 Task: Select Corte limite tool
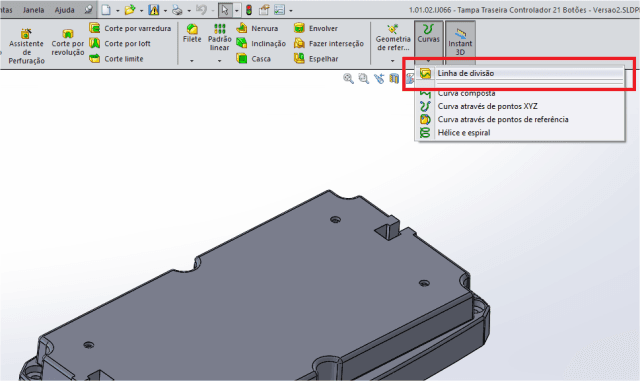click(x=116, y=58)
